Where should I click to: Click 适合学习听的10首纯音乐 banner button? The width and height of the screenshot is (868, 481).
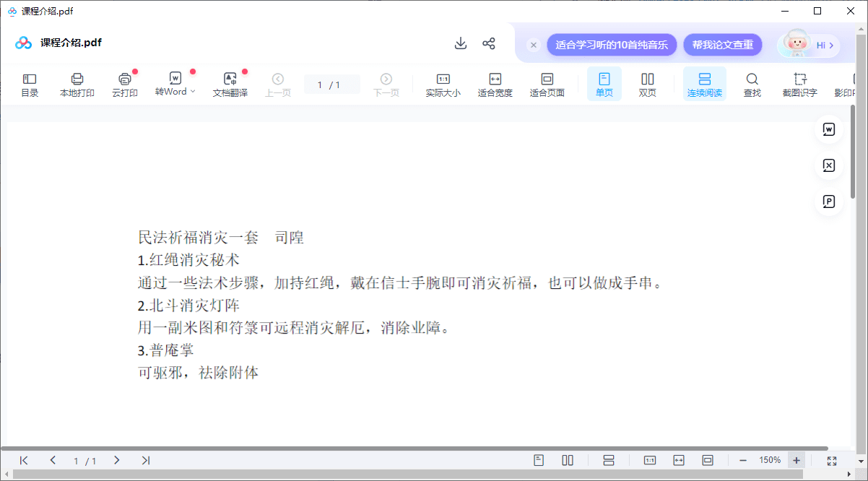coord(611,45)
